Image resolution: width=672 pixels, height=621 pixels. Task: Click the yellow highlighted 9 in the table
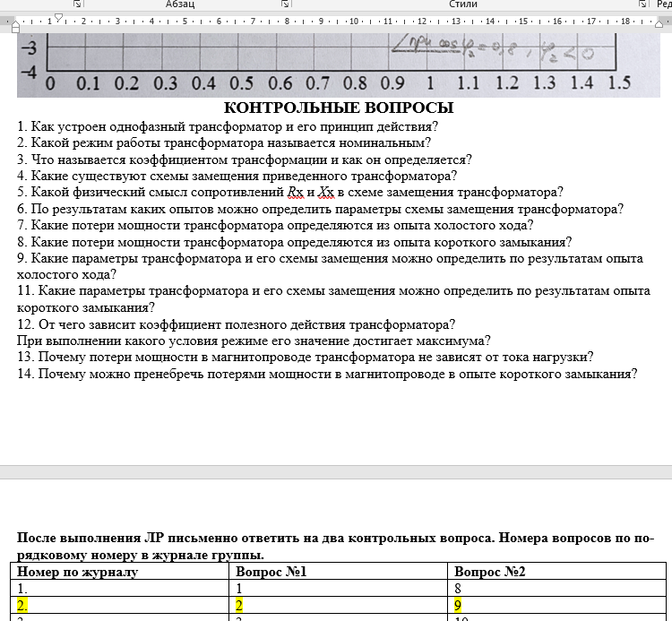(459, 605)
